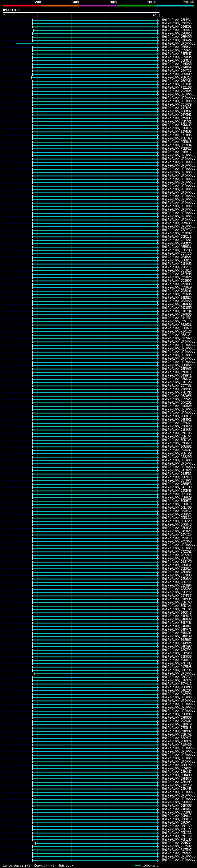Select hit UniRef100_P41752
The width and height of the screenshot is (197, 868).
click(x=177, y=318)
